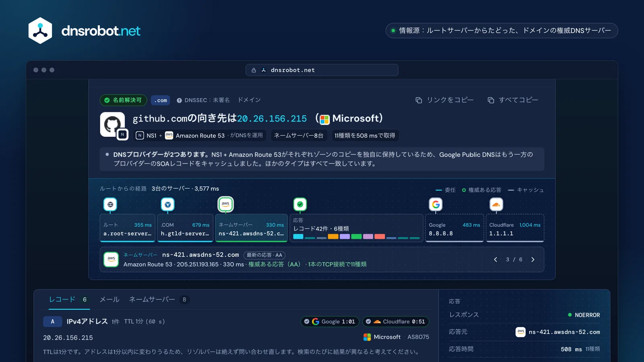Click the AS8075 number text
The width and height of the screenshot is (644, 362).
click(418, 337)
